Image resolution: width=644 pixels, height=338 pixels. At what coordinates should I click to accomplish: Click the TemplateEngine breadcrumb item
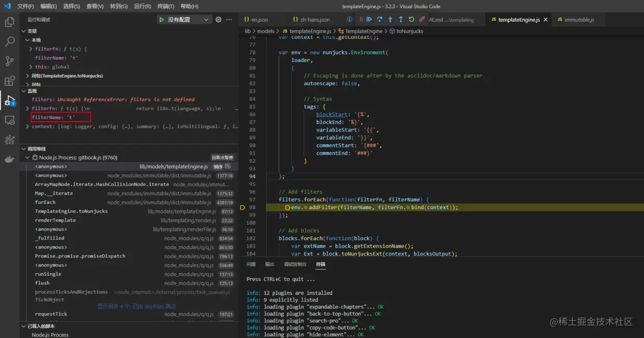(364, 31)
